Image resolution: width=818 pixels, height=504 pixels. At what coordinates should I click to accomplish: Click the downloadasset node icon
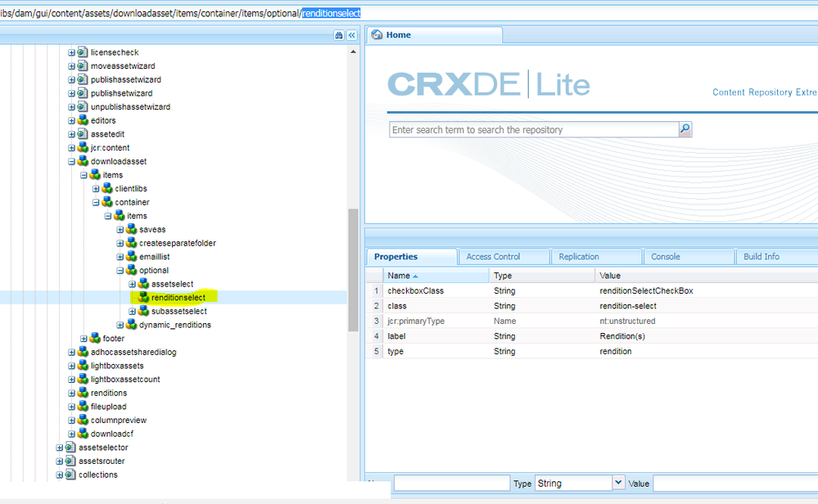[x=83, y=161]
